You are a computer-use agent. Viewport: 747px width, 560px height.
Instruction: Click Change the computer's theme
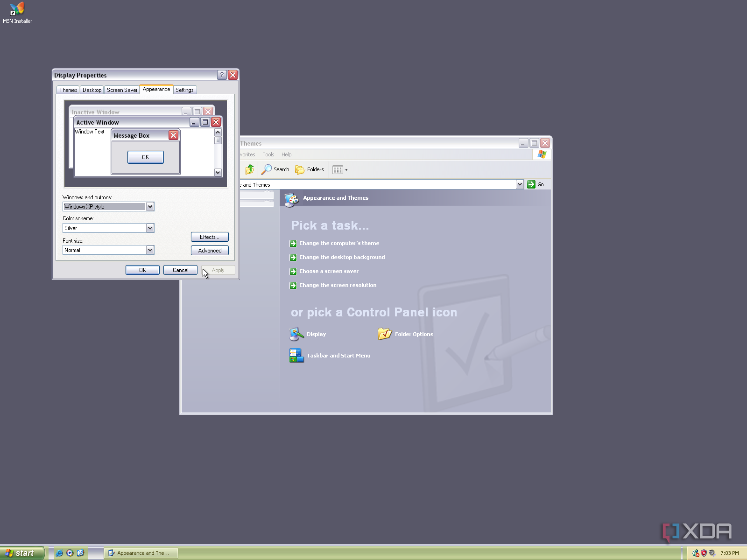point(339,243)
